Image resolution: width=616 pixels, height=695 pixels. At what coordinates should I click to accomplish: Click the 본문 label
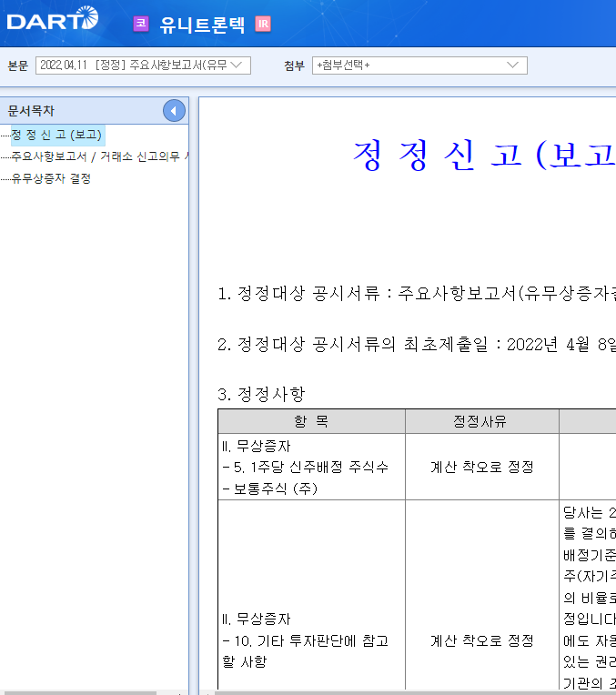pos(17,65)
